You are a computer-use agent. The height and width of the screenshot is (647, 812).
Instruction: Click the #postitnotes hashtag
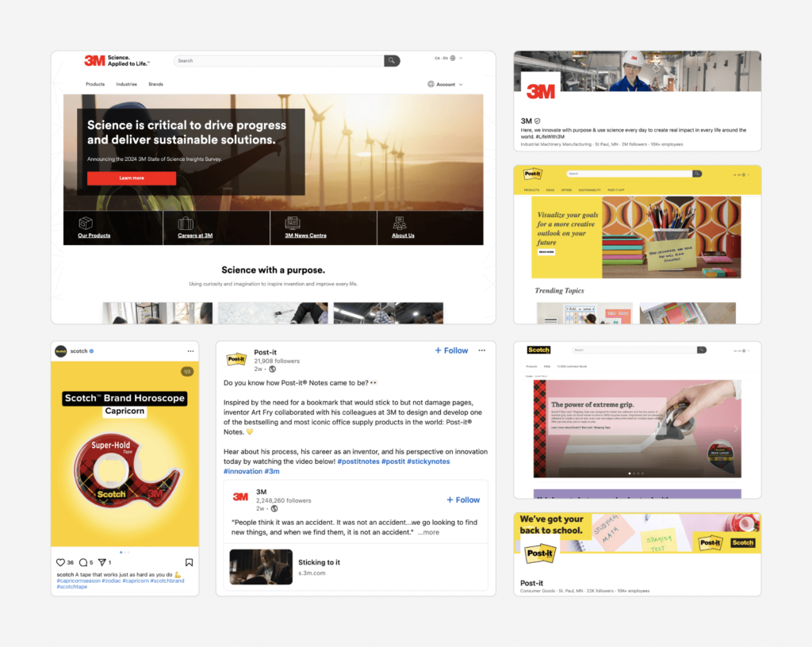[358, 461]
